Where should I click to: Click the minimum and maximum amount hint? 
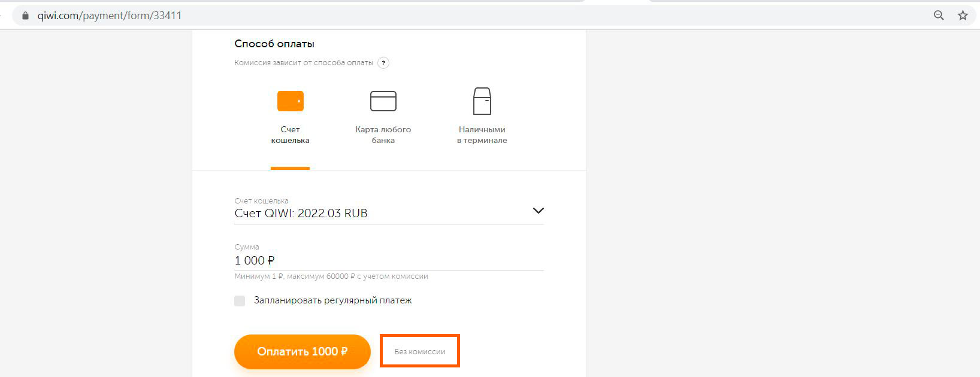click(331, 276)
